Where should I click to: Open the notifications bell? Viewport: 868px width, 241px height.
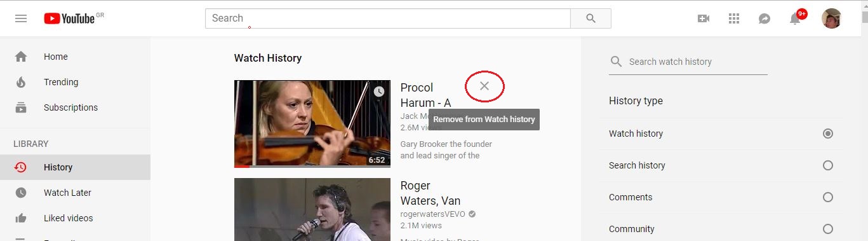pos(795,18)
